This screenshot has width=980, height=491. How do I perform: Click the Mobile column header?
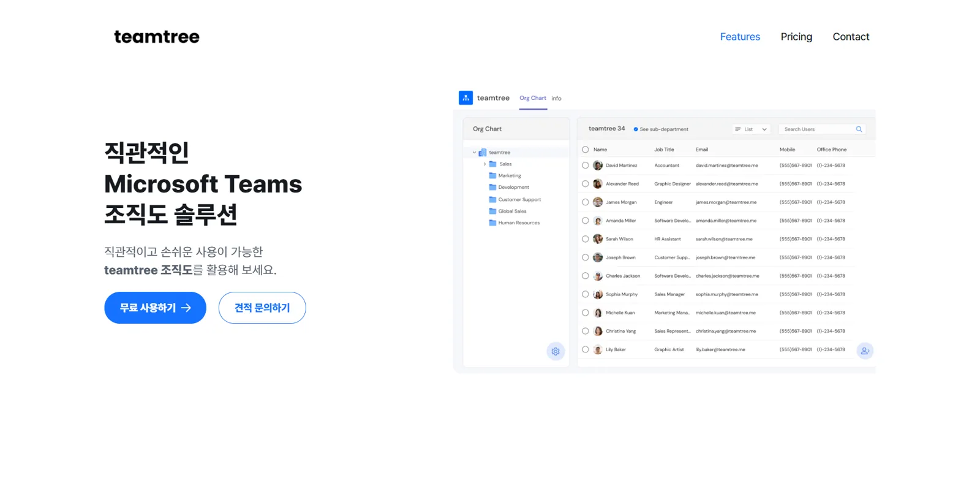pyautogui.click(x=787, y=150)
